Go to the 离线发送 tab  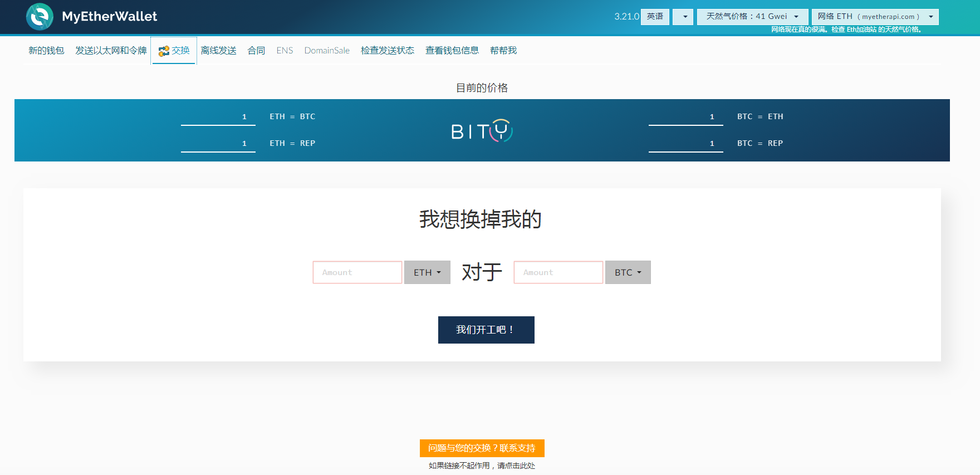click(218, 51)
